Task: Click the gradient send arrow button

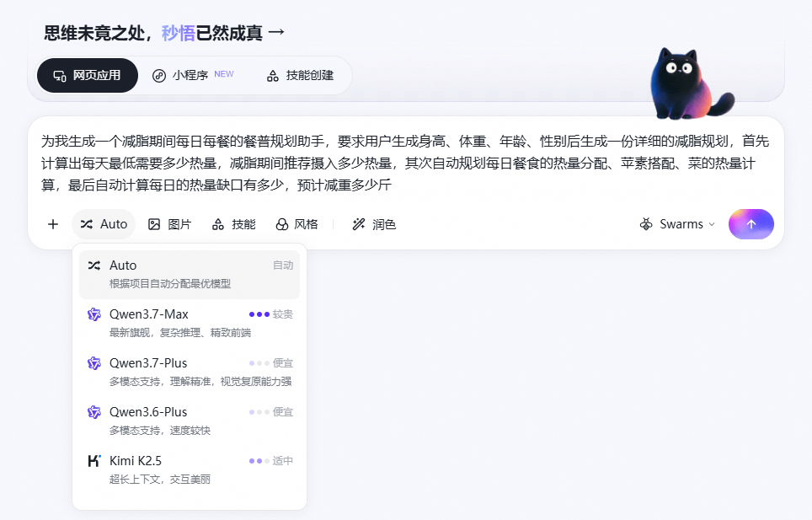Action: click(751, 224)
